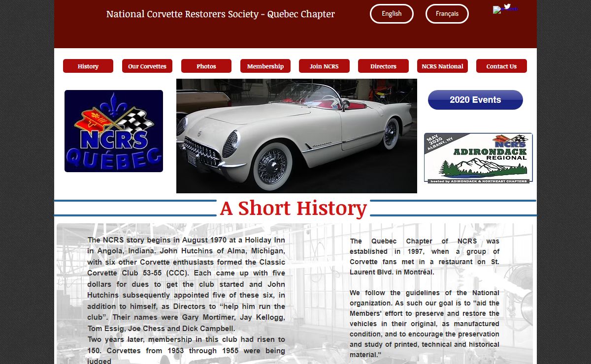Switch site language to English

click(392, 14)
